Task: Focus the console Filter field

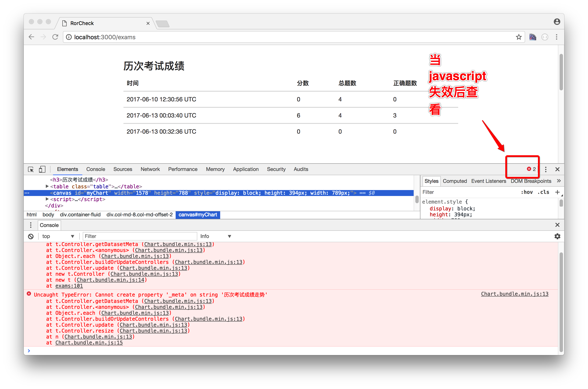Action: point(140,236)
